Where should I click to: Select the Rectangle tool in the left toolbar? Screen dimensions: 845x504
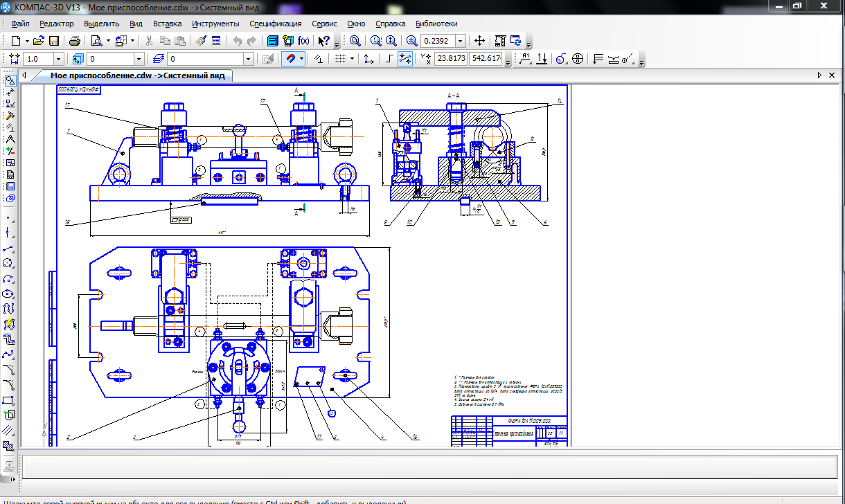[8, 399]
